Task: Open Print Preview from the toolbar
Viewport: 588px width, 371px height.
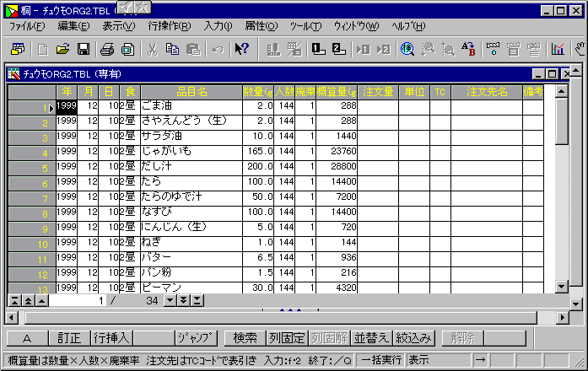Action: [127, 49]
